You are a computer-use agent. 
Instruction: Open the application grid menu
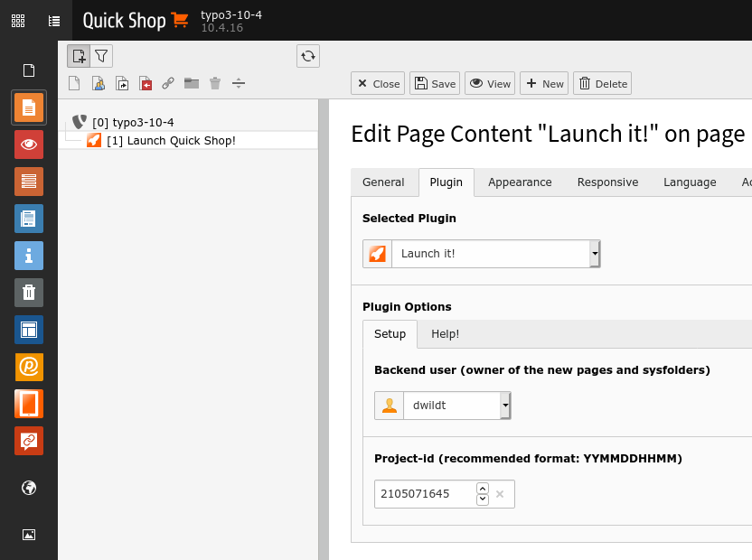(x=18, y=21)
